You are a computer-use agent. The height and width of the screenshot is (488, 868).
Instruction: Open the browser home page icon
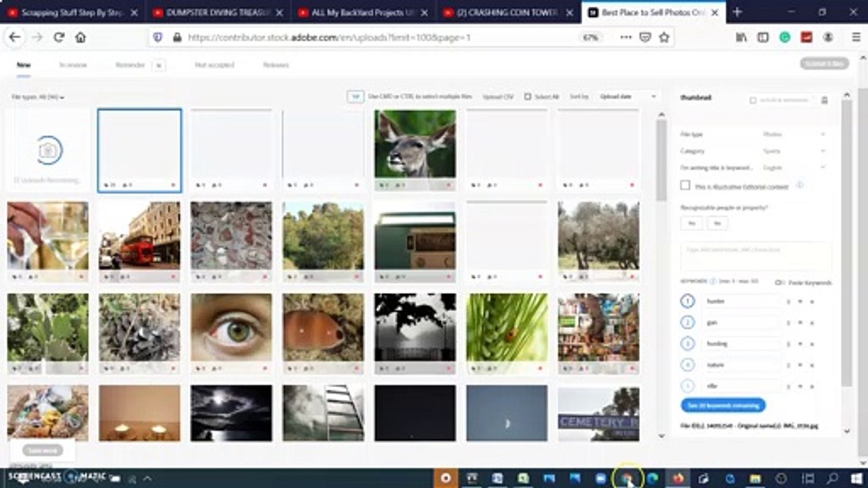coord(80,38)
